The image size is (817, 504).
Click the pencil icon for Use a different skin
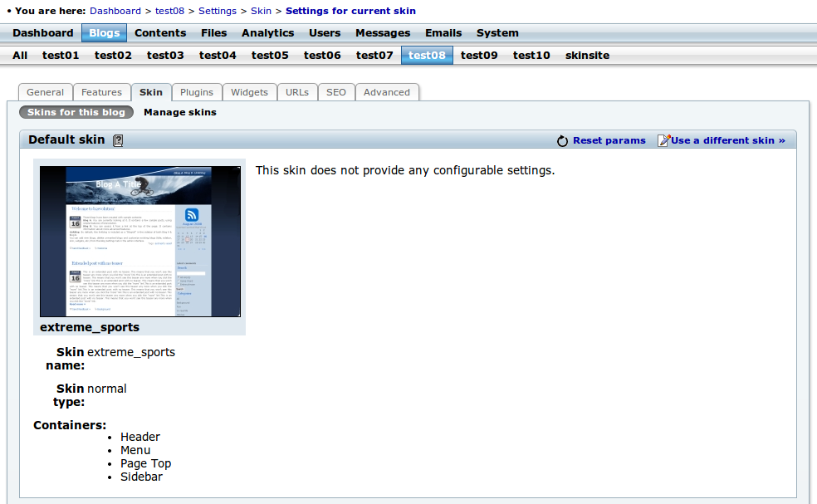click(663, 140)
